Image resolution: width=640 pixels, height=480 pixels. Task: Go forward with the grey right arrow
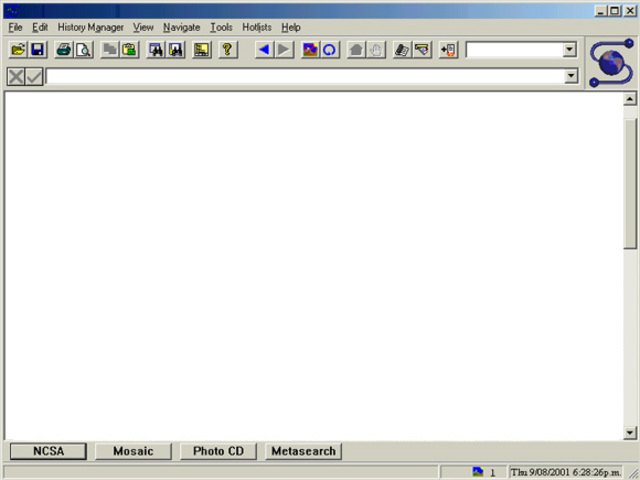(x=284, y=50)
